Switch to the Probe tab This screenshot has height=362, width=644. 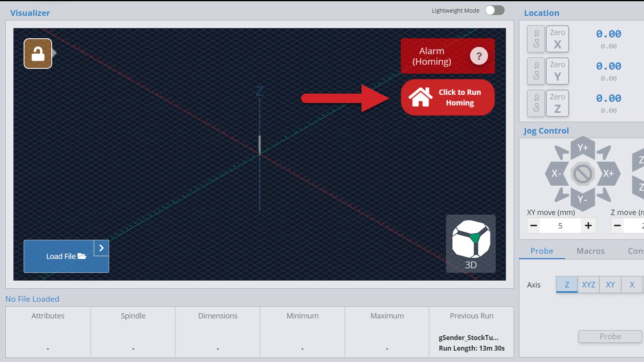[x=541, y=251]
